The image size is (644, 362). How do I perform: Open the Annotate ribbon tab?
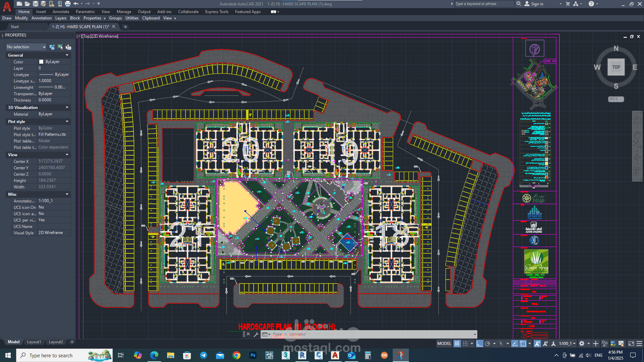[x=61, y=12]
